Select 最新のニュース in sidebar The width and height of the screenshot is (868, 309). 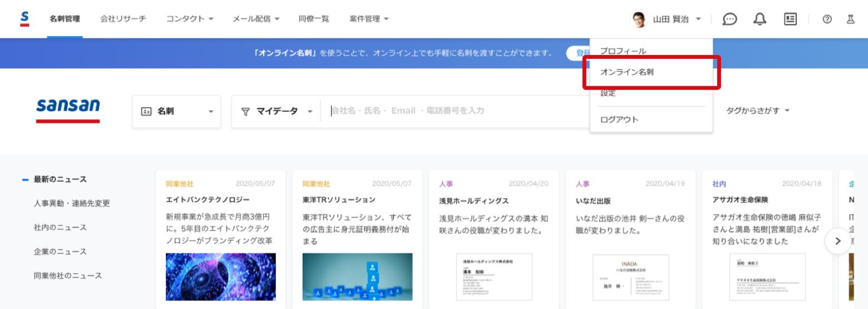coord(60,180)
